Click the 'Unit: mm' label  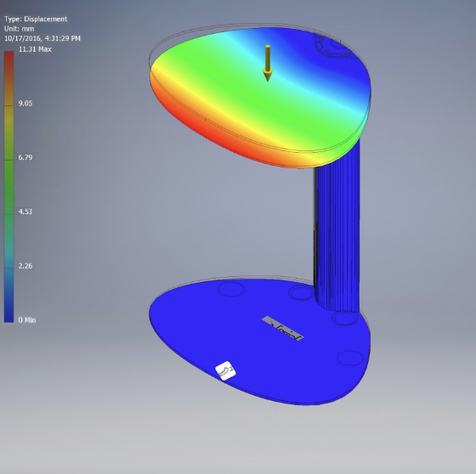point(19,29)
